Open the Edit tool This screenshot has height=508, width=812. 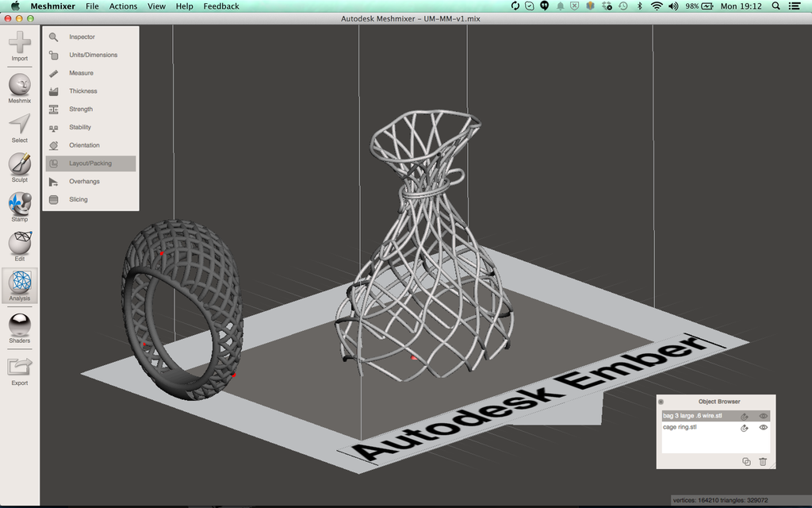20,246
